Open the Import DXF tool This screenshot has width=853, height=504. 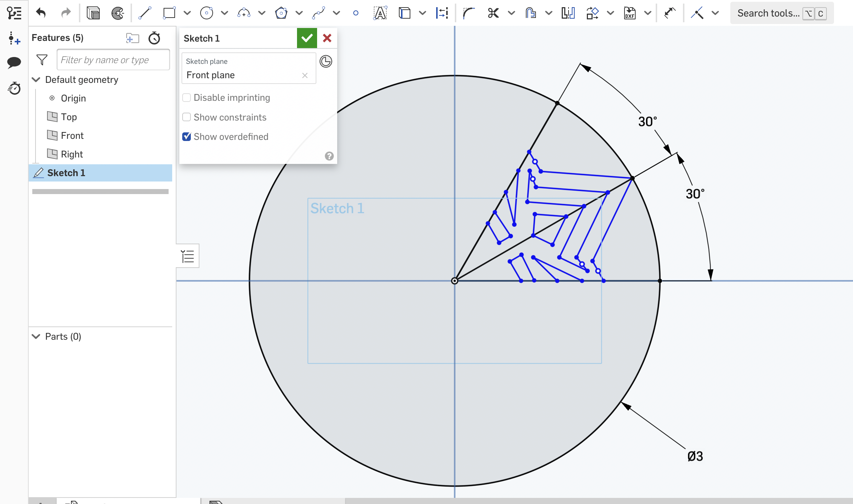[630, 13]
